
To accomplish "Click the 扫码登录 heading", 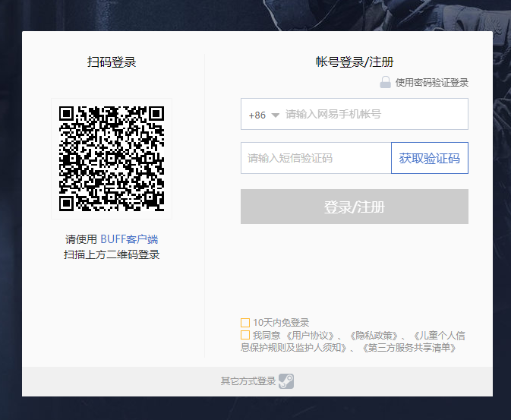I will tap(112, 62).
